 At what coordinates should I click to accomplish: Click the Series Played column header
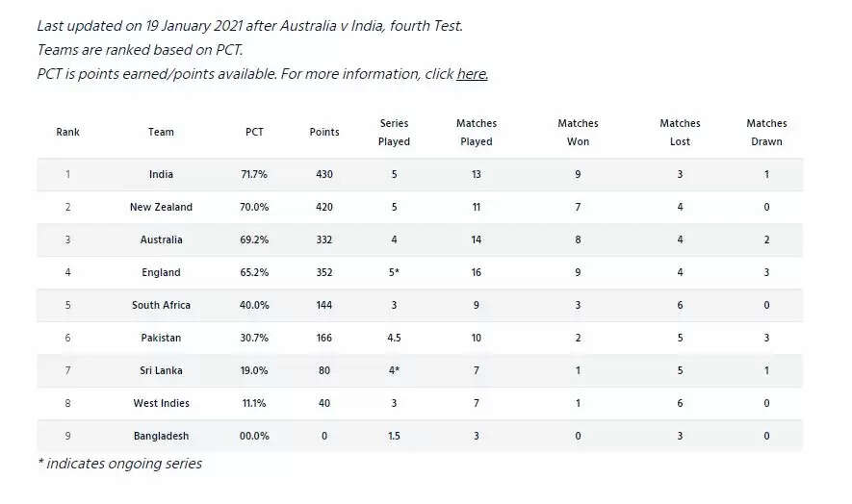pos(394,132)
